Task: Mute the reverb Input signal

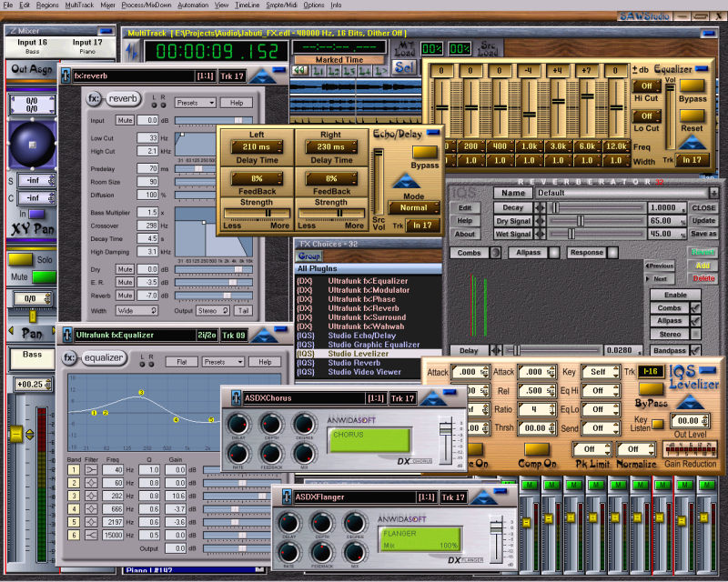Action: point(125,120)
